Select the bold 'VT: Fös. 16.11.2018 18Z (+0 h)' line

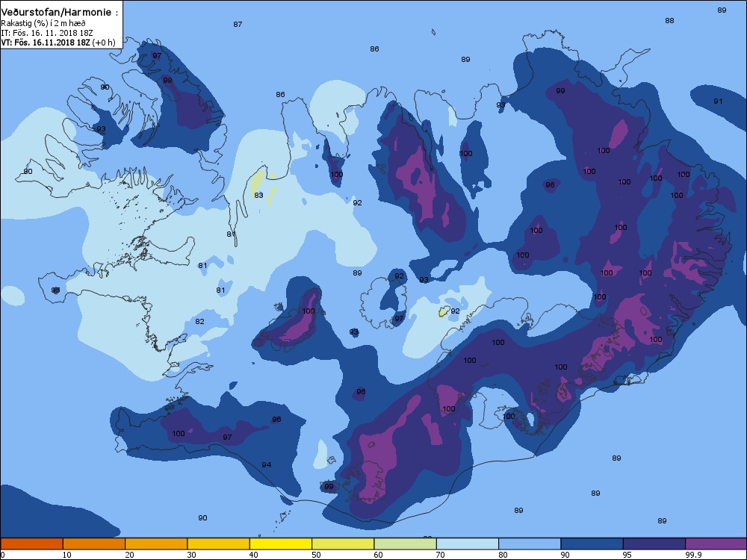[58, 43]
